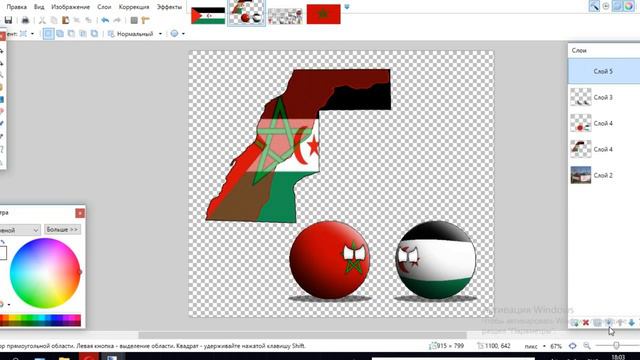
Task: Select layer Слой 5
Action: tap(604, 71)
